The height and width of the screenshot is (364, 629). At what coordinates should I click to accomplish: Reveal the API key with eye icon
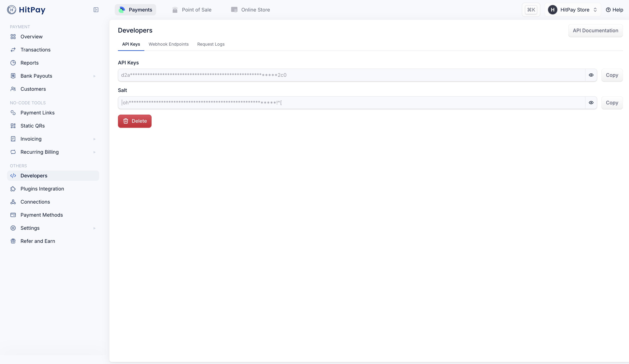(591, 75)
